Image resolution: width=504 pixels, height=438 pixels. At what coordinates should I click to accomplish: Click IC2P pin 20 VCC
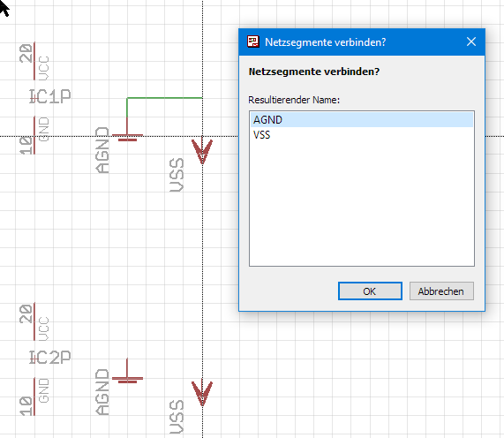pos(34,321)
